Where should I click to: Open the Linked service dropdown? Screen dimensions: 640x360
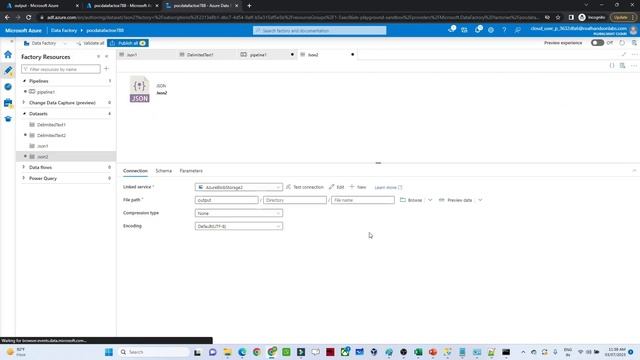pos(239,187)
